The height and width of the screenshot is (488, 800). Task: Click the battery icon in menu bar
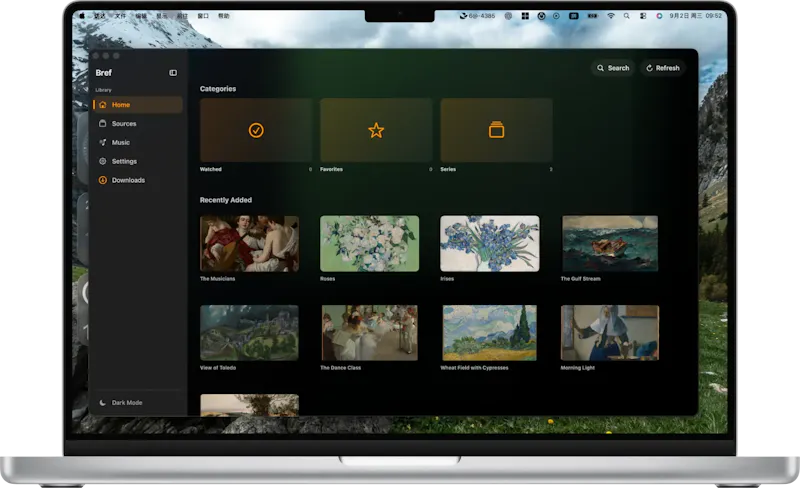[x=592, y=16]
